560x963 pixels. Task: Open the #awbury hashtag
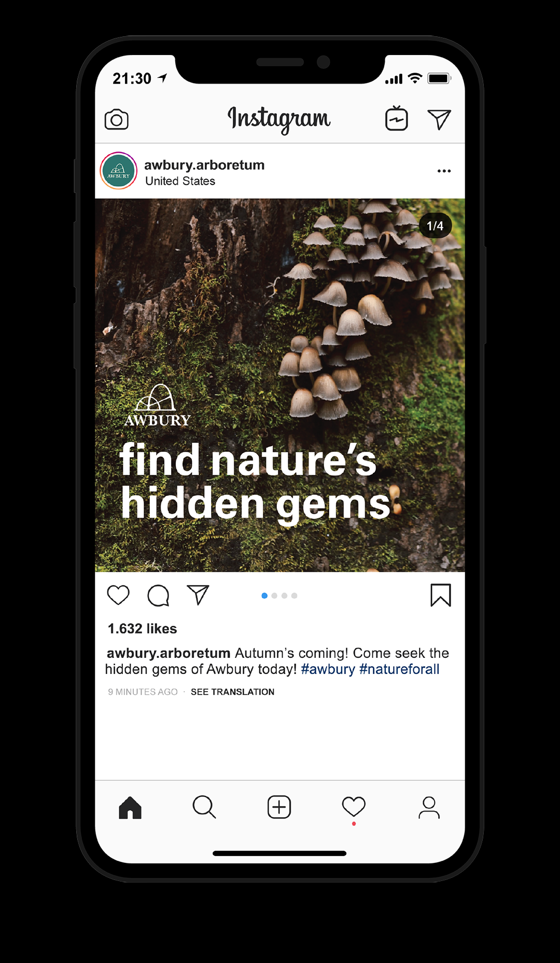point(328,669)
